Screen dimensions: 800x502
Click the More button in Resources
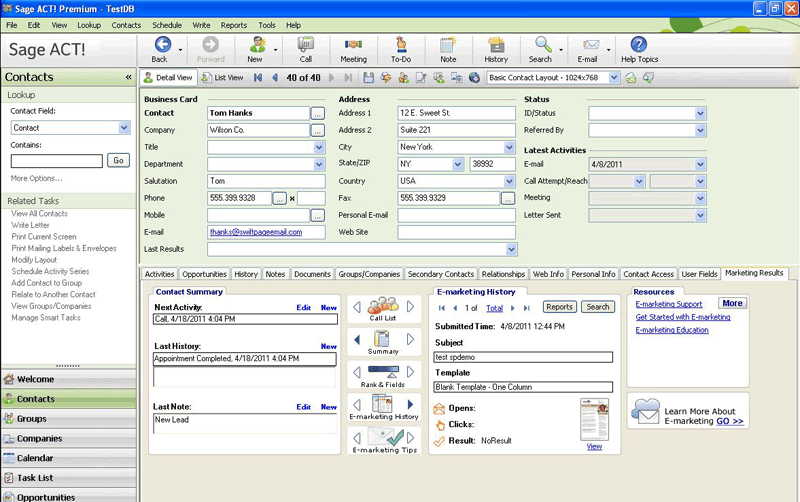coord(732,303)
